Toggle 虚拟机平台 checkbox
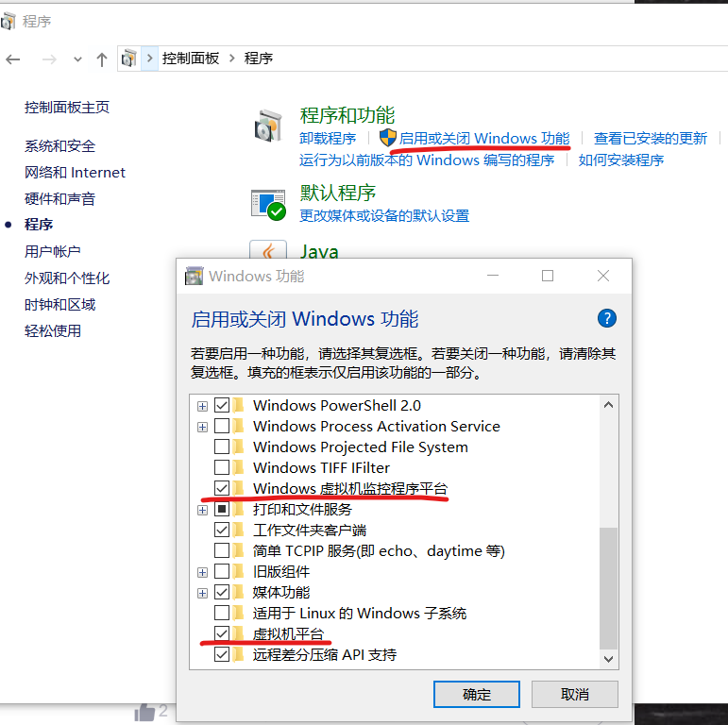The width and height of the screenshot is (728, 725). click(x=222, y=633)
